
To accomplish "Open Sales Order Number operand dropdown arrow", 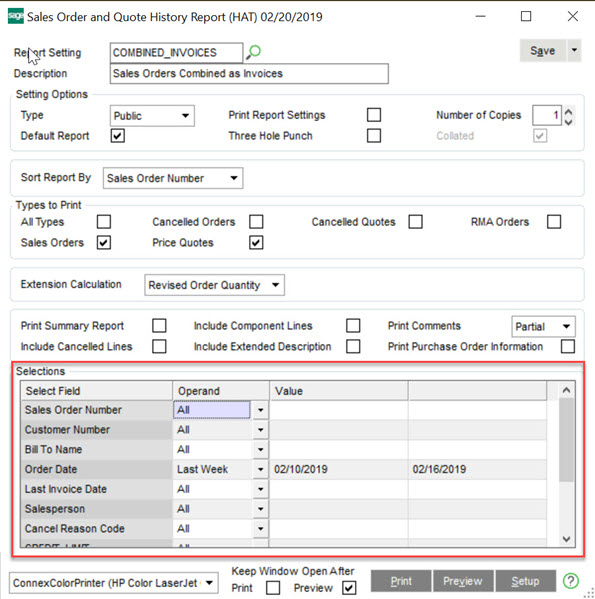I will pos(260,410).
